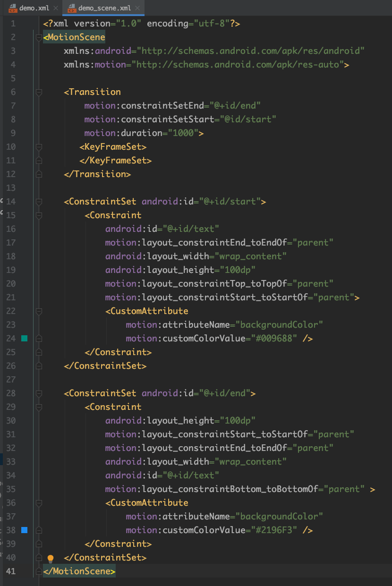This screenshot has width=392, height=586.
Task: Click the fold end marker at line 11
Action: (x=39, y=160)
